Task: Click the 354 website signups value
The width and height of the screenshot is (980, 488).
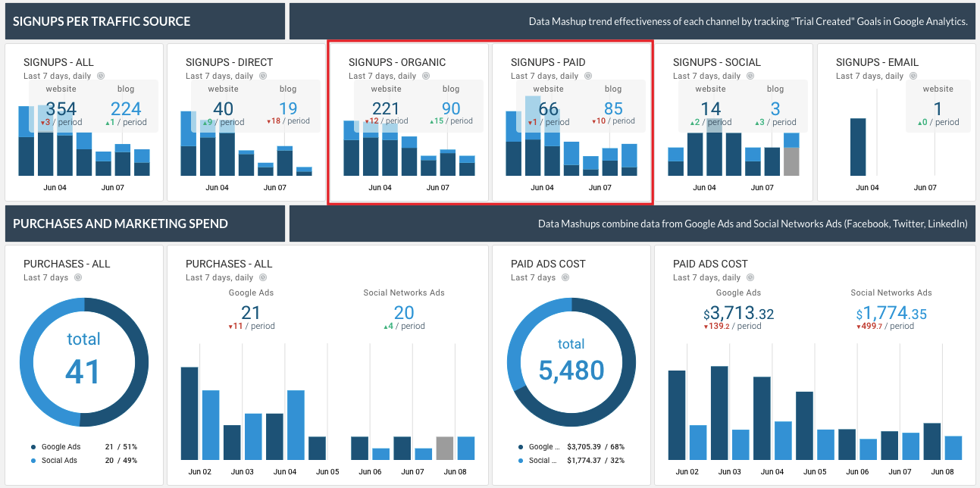Action: coord(61,109)
